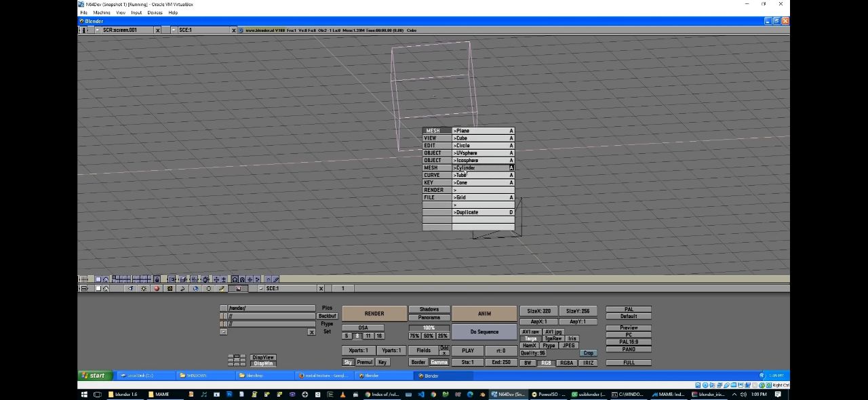
Task: Choose Cylinder from the add mesh menu
Action: click(484, 167)
